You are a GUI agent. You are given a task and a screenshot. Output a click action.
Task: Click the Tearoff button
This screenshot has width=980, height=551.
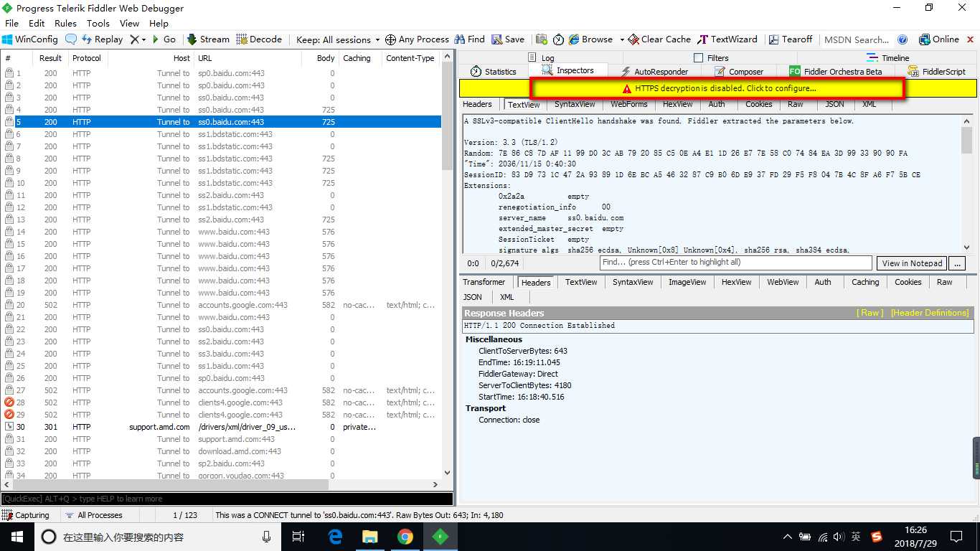791,39
